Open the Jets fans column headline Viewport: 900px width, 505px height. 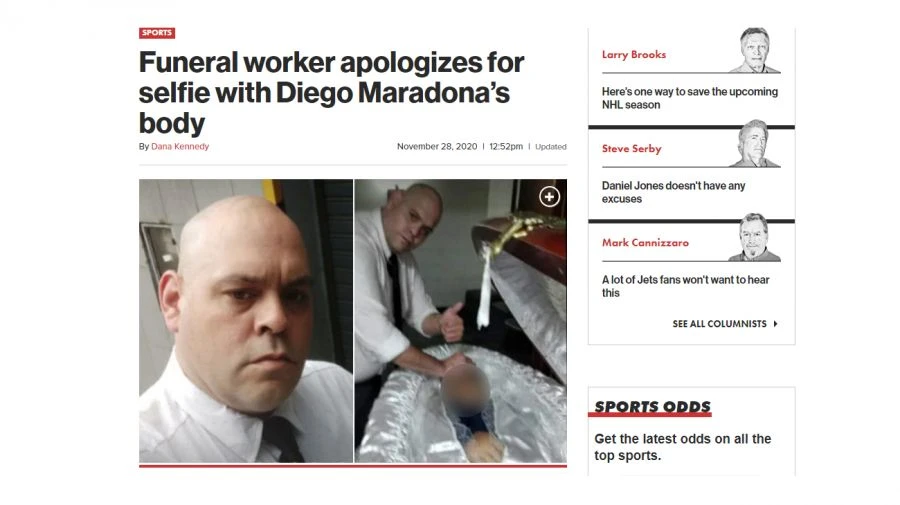click(685, 286)
